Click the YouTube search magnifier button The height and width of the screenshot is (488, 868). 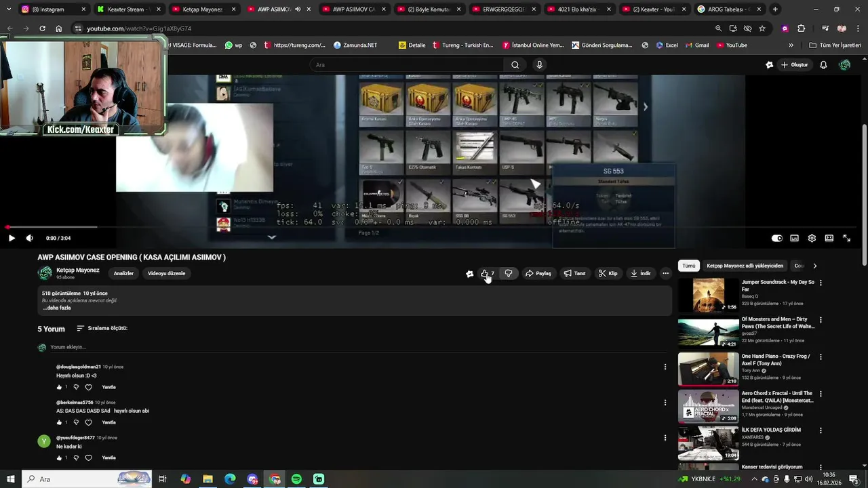click(515, 64)
